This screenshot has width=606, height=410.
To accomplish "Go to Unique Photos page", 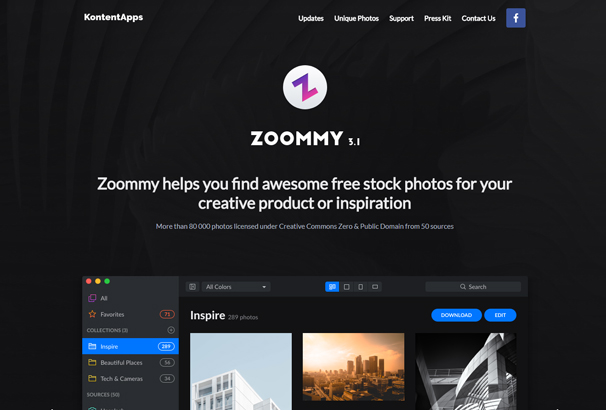I will click(x=356, y=18).
